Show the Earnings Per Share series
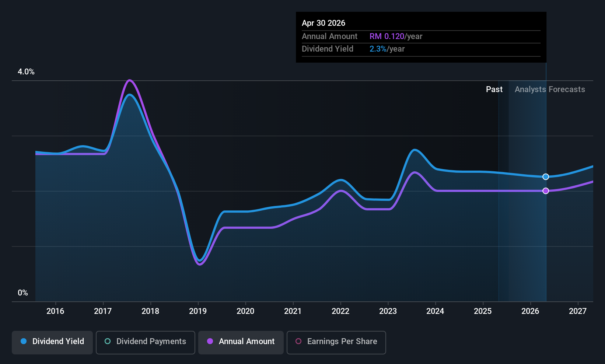Viewport: 605px width, 364px height. pos(336,342)
